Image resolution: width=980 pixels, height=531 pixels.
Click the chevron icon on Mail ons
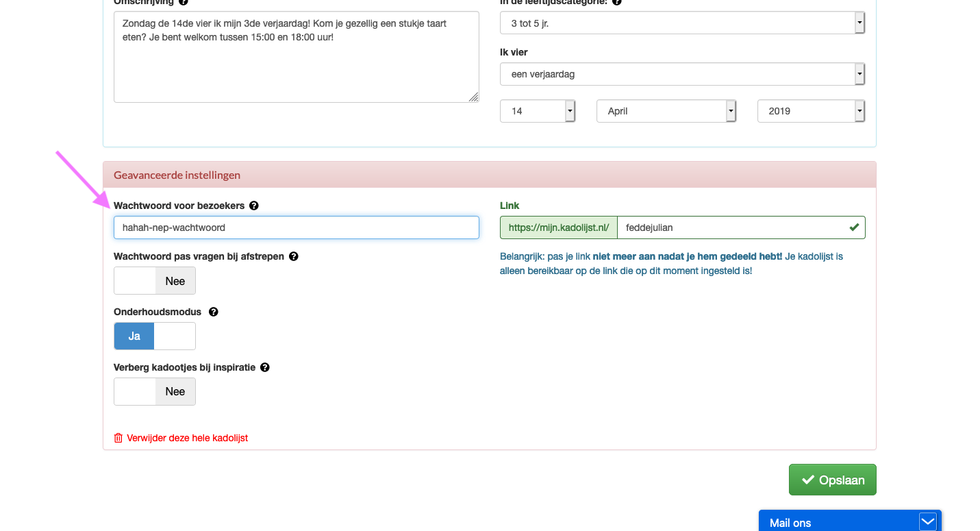point(927,522)
